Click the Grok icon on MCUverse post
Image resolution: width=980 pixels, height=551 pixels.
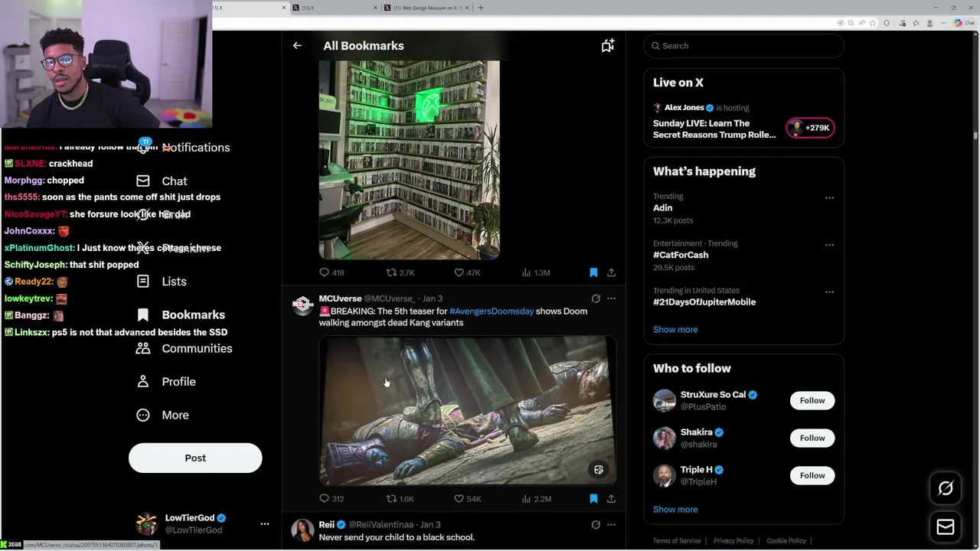[x=596, y=298]
